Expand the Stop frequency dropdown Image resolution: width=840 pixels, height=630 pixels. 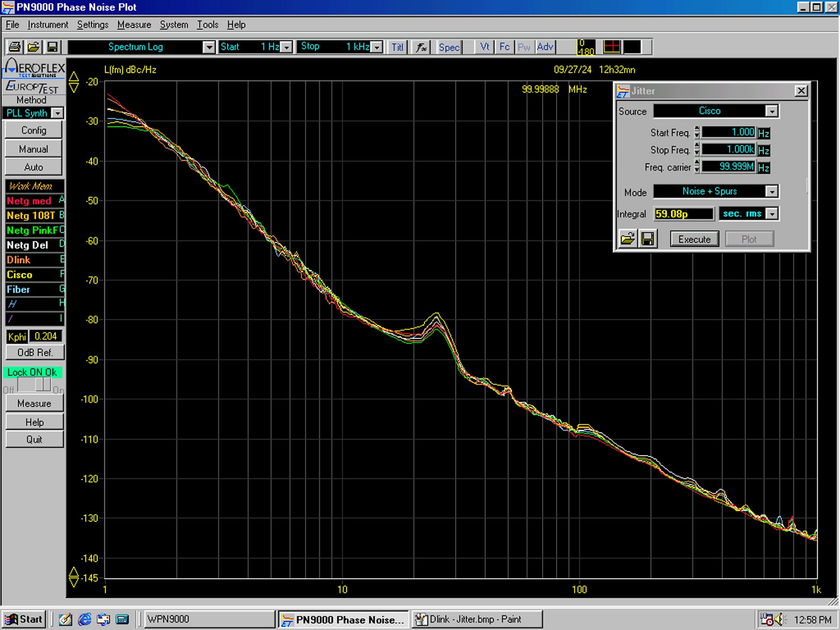pyautogui.click(x=377, y=47)
